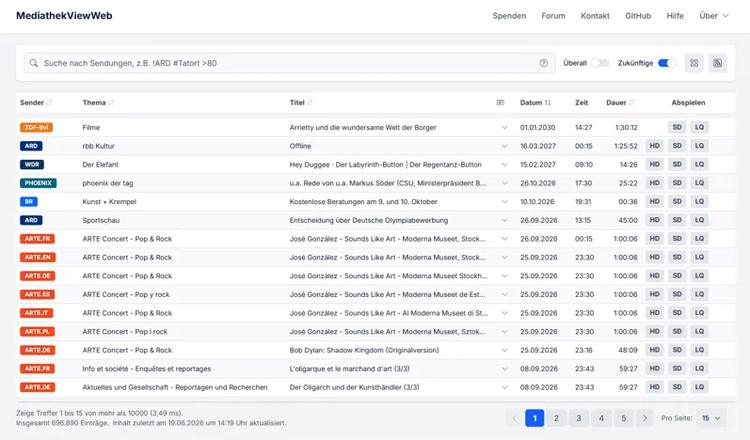Open the Hilfe nav link
This screenshot has height=440, width=750.
[675, 16]
